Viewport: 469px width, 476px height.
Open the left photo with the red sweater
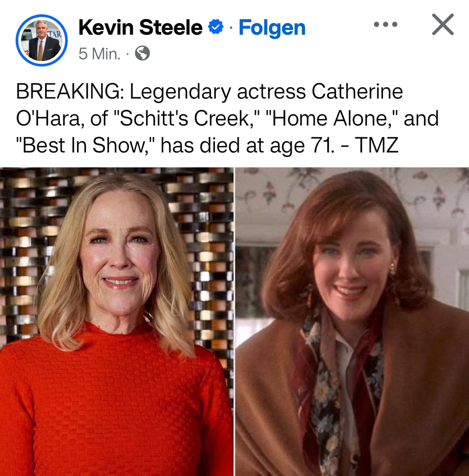[x=117, y=322]
